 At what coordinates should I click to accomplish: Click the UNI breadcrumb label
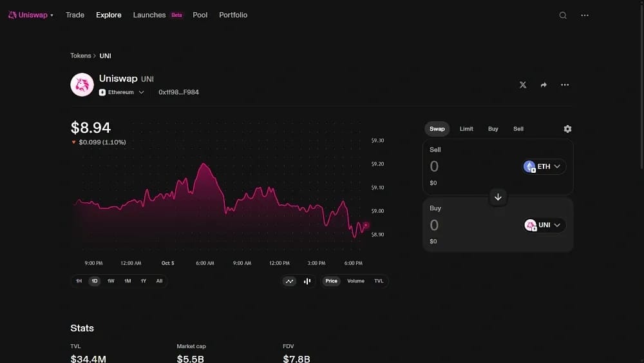[105, 55]
